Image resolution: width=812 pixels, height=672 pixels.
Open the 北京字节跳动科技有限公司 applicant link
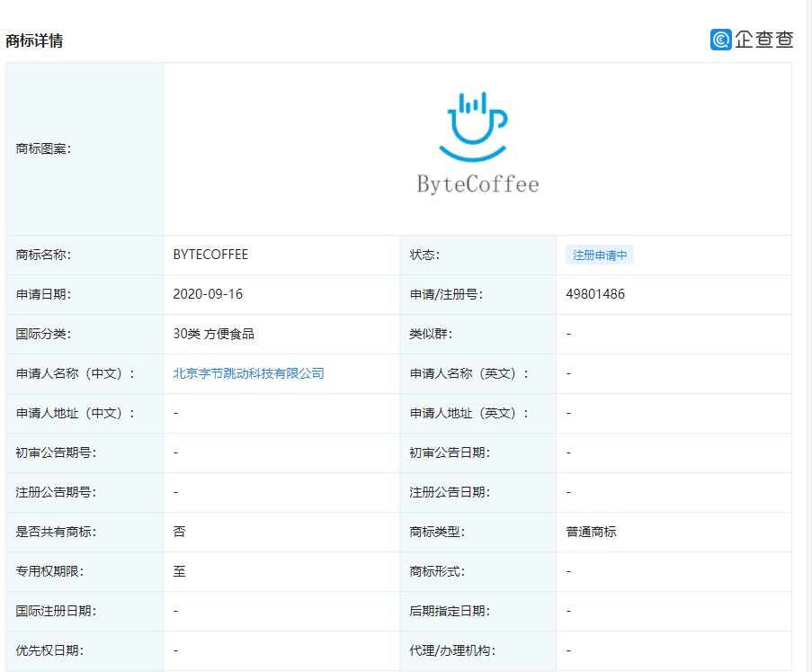click(248, 373)
